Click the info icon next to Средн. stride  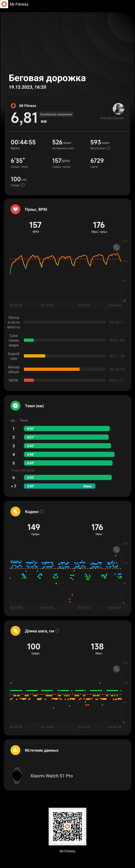(23, 185)
